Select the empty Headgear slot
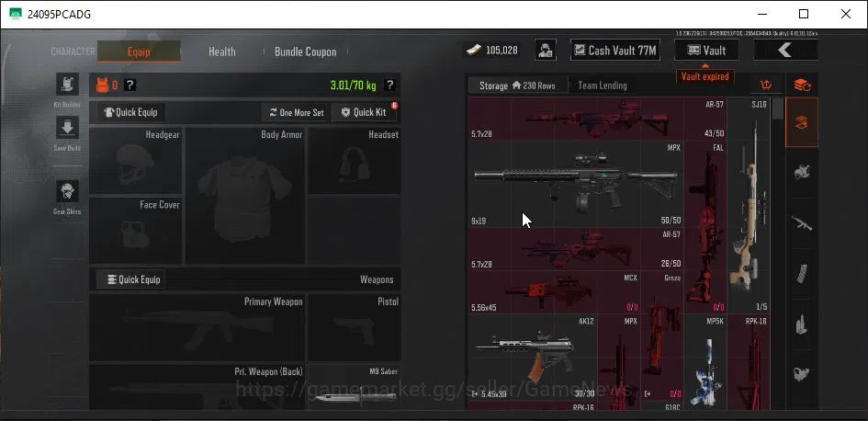The image size is (868, 421). point(136,161)
